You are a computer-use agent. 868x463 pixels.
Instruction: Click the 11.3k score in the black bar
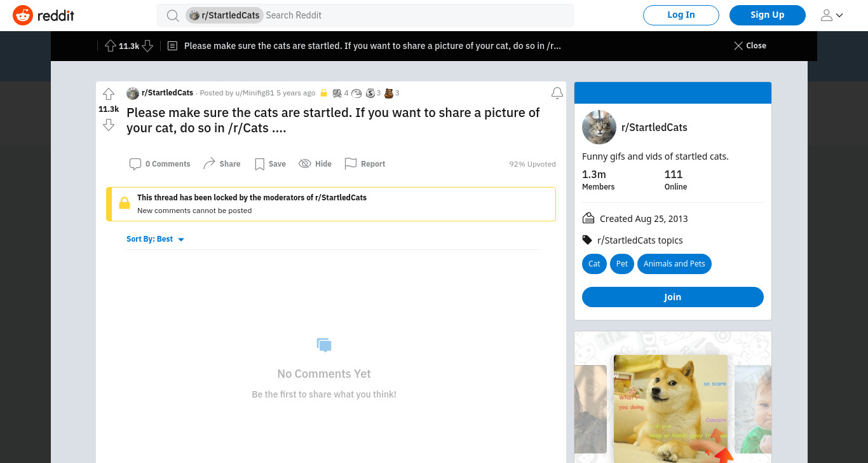(x=129, y=46)
